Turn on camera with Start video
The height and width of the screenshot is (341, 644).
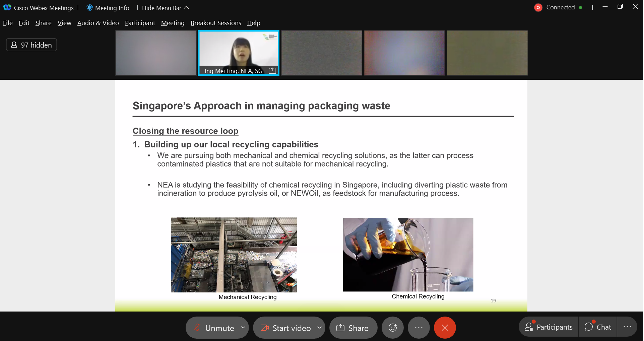[x=286, y=328]
